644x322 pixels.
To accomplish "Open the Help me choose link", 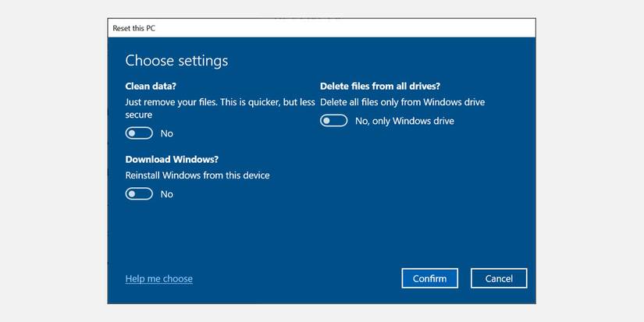I will (x=158, y=278).
